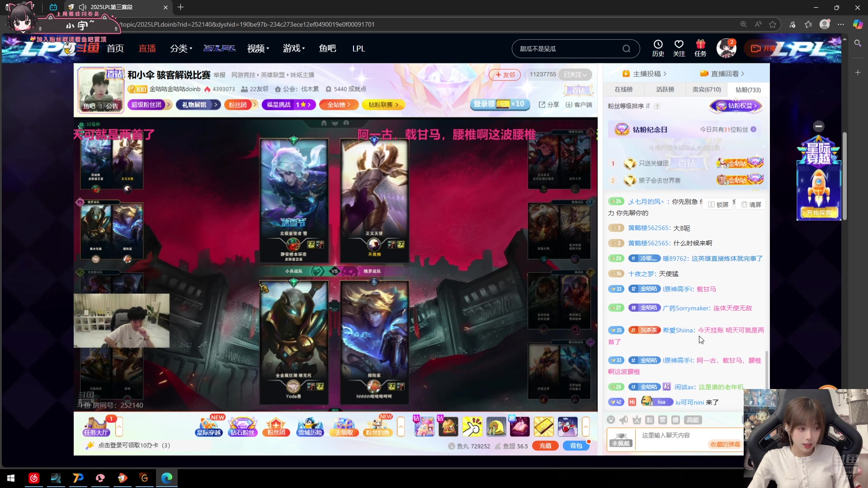Open 收藏的弹幕 saved danmaku
This screenshot has width=868, height=488.
point(725,444)
